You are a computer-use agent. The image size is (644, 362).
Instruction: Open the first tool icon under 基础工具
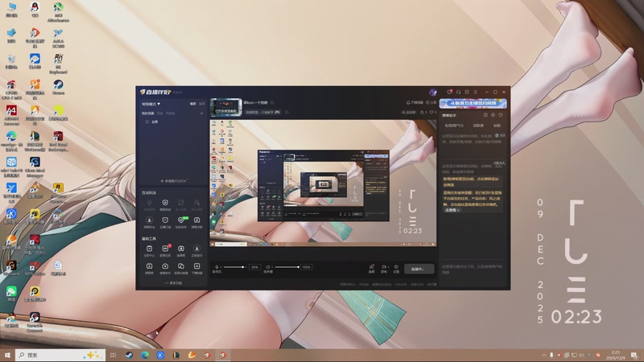(x=150, y=250)
